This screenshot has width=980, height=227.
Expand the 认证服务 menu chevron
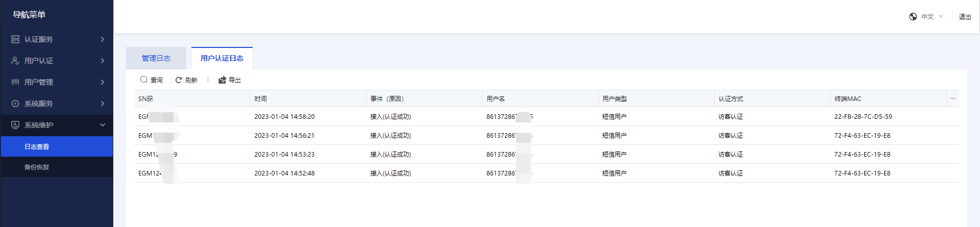(x=103, y=39)
